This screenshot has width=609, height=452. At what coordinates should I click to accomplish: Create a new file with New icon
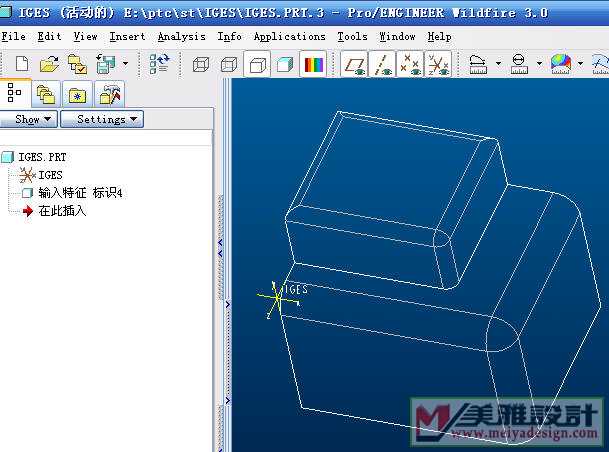pos(22,64)
